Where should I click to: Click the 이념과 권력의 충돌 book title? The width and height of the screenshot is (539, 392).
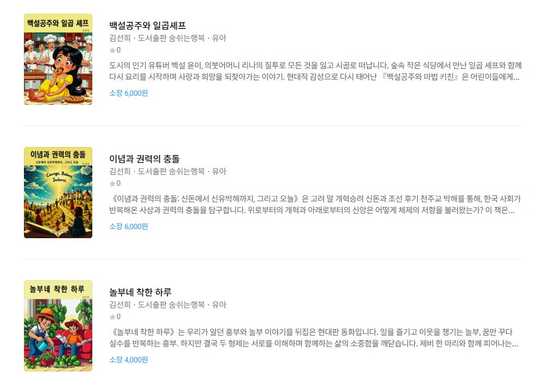(144, 159)
